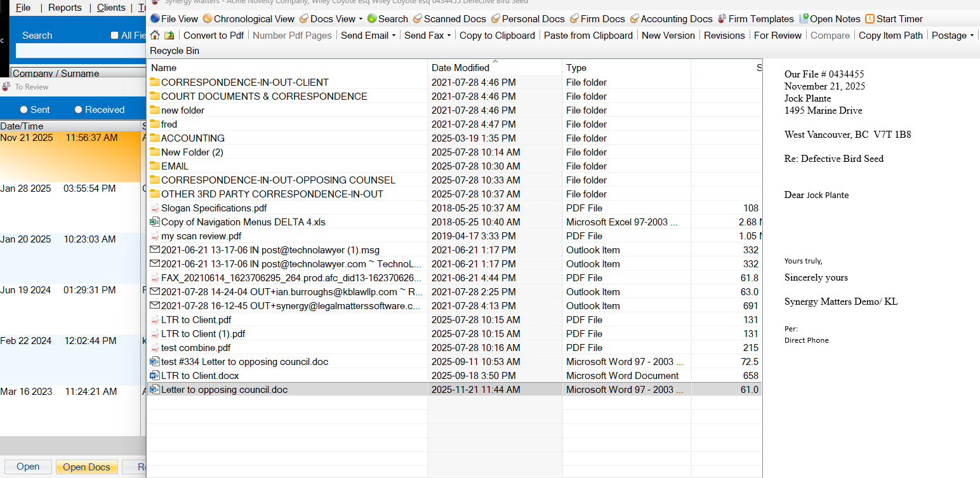
Task: Enable the All Fields checkbox
Action: pyautogui.click(x=115, y=36)
